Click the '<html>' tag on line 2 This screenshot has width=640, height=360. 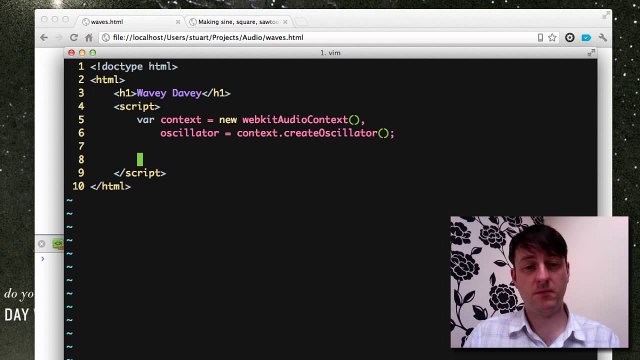point(107,80)
